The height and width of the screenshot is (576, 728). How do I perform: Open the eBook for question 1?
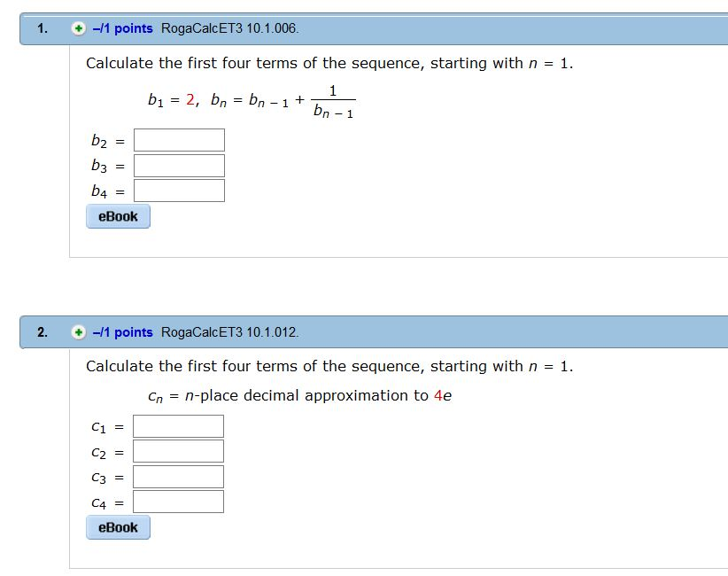[118, 215]
